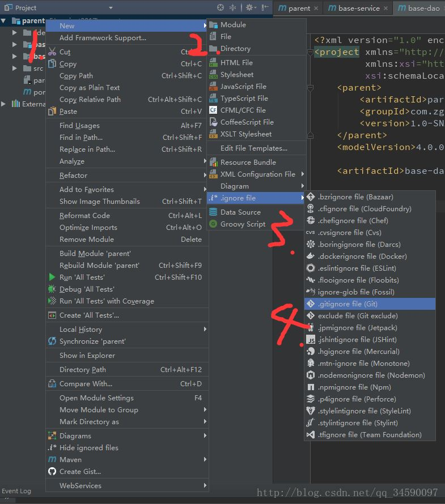Select Copy Path from context menu
This screenshot has width=445, height=504.
coord(127,76)
